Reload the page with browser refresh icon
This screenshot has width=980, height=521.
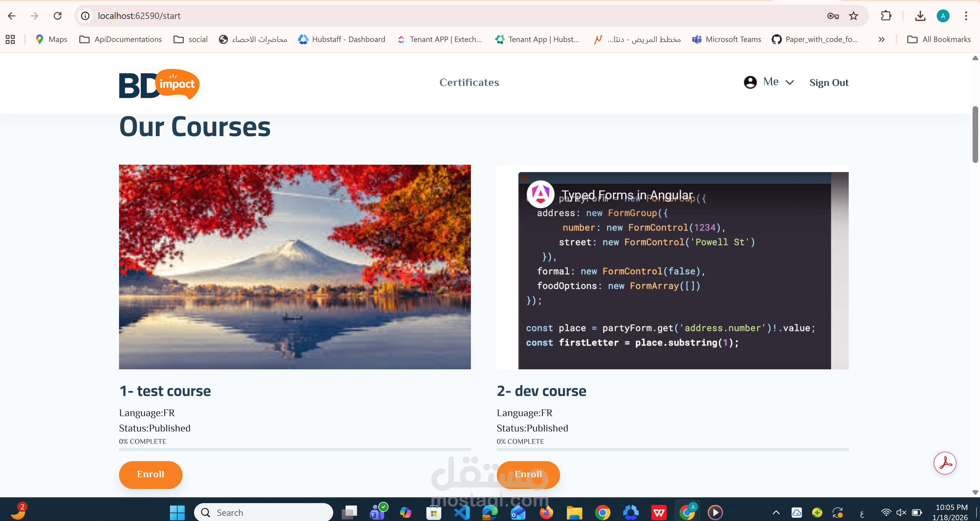(x=57, y=16)
